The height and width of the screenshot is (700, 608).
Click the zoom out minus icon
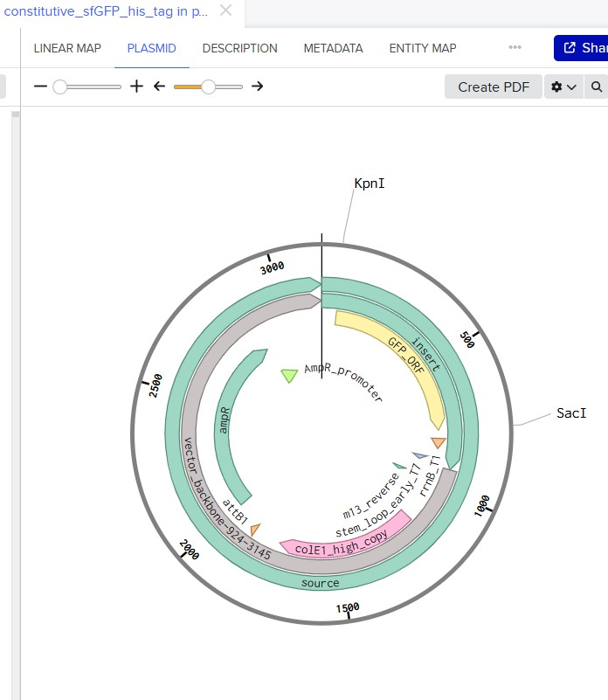[x=40, y=87]
